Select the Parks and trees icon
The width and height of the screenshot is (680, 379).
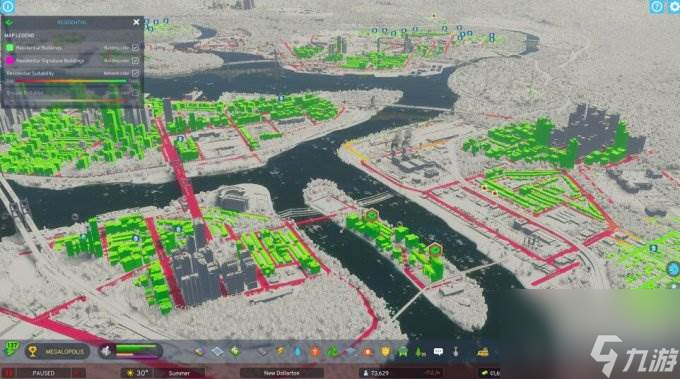click(x=420, y=352)
